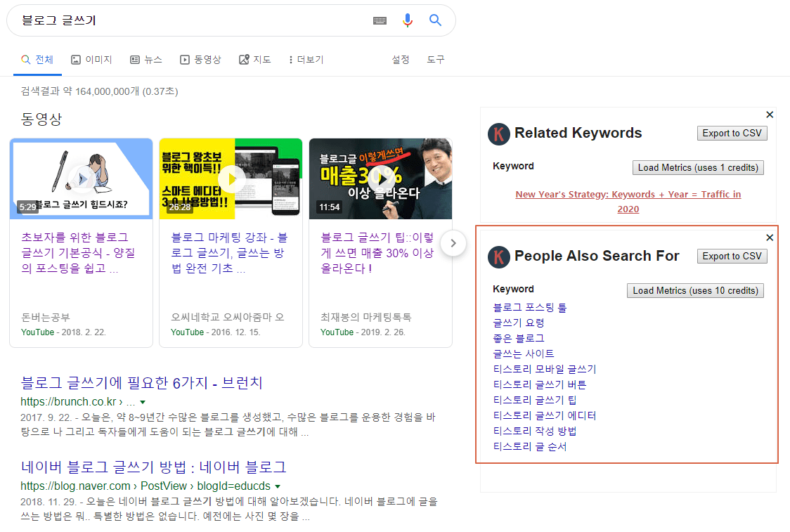The height and width of the screenshot is (532, 790).
Task: Play the 5:29 블로그 글쓰기 힘드시죠 video
Action: tap(81, 179)
